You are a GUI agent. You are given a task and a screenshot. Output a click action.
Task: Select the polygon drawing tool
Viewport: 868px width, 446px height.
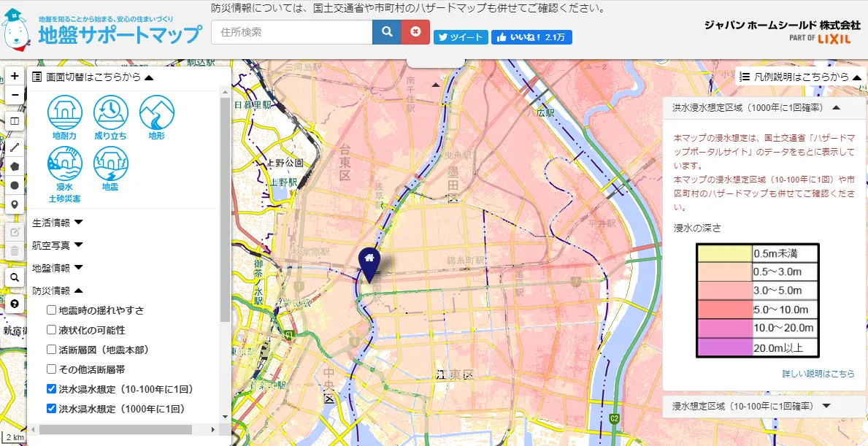15,166
